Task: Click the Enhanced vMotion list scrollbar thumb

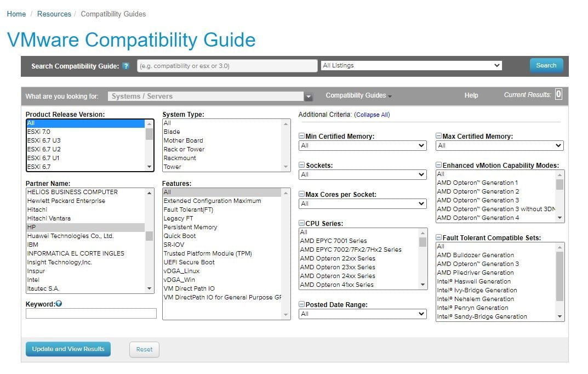Action: tap(560, 185)
